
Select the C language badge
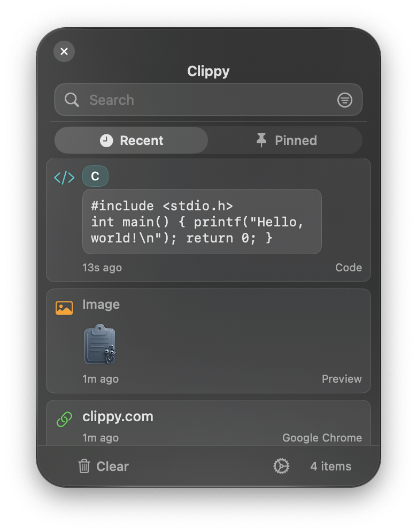[x=95, y=176]
